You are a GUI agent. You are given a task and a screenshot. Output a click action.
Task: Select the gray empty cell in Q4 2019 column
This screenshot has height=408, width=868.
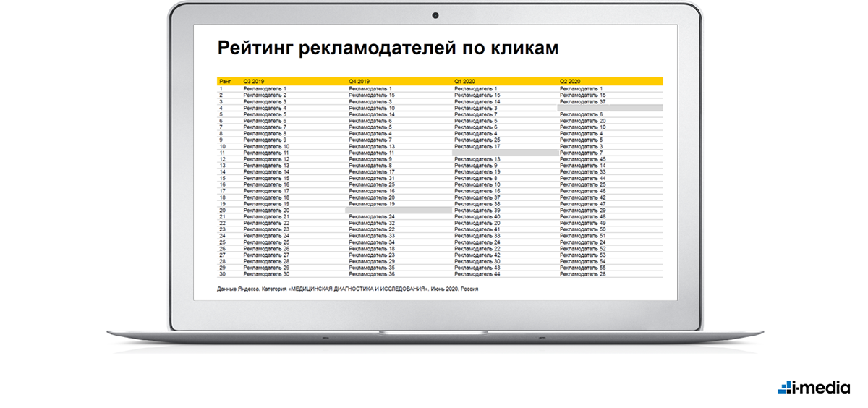pyautogui.click(x=399, y=210)
